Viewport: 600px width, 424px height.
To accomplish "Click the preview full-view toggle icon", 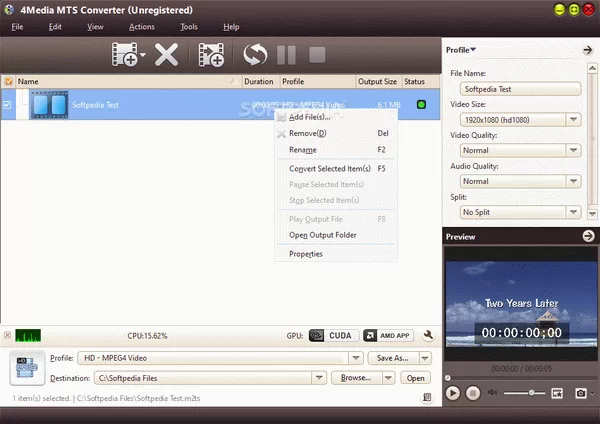I will click(557, 393).
